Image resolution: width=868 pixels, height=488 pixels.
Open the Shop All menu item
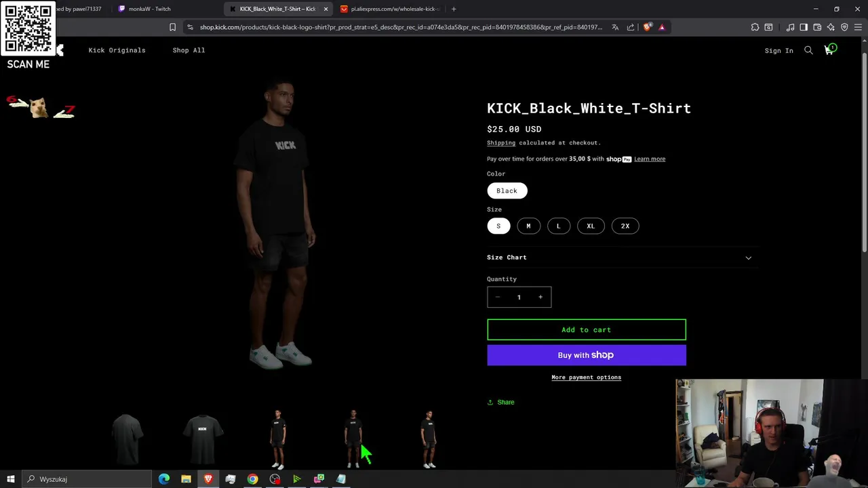[189, 50]
